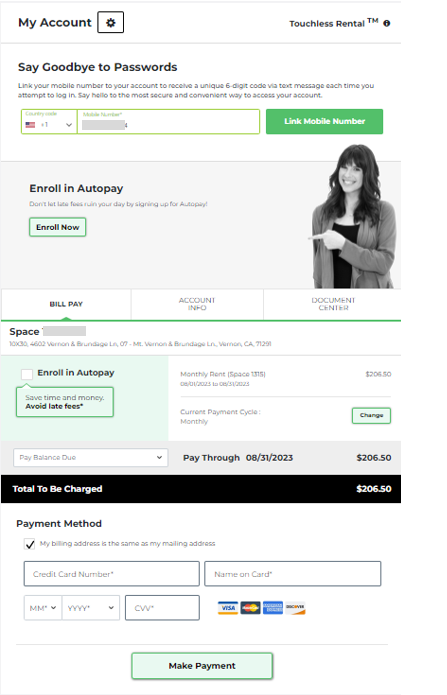Click the Mastercard logo
This screenshot has height=695, width=447.
click(x=250, y=608)
